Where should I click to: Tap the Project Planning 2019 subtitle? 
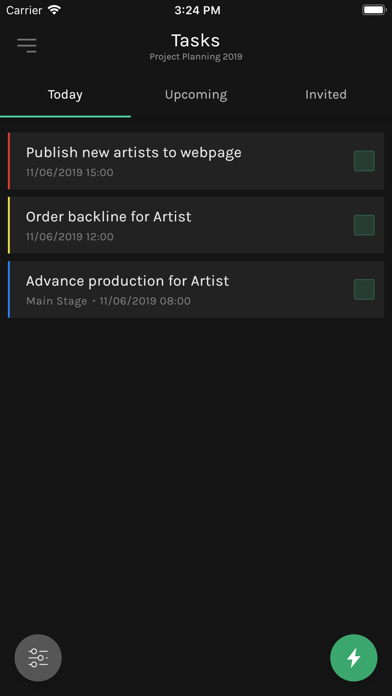click(196, 57)
